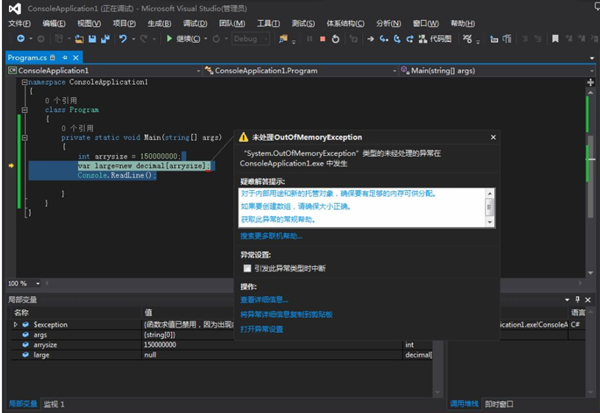Click the green Continue (继续) play button

(169, 39)
